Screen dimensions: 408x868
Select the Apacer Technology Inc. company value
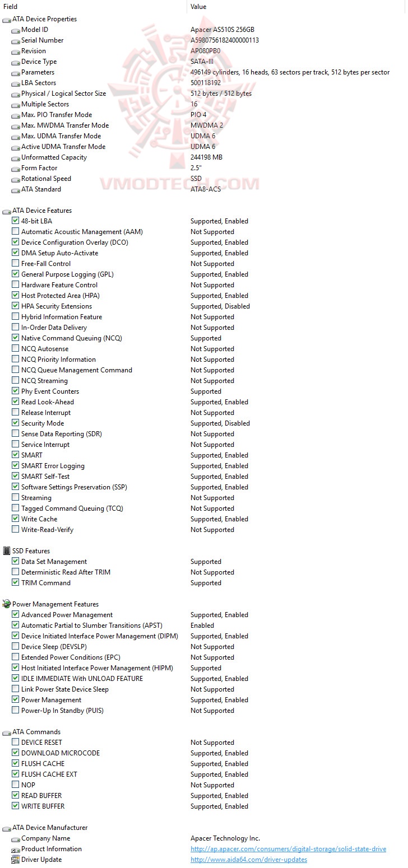coord(225,838)
